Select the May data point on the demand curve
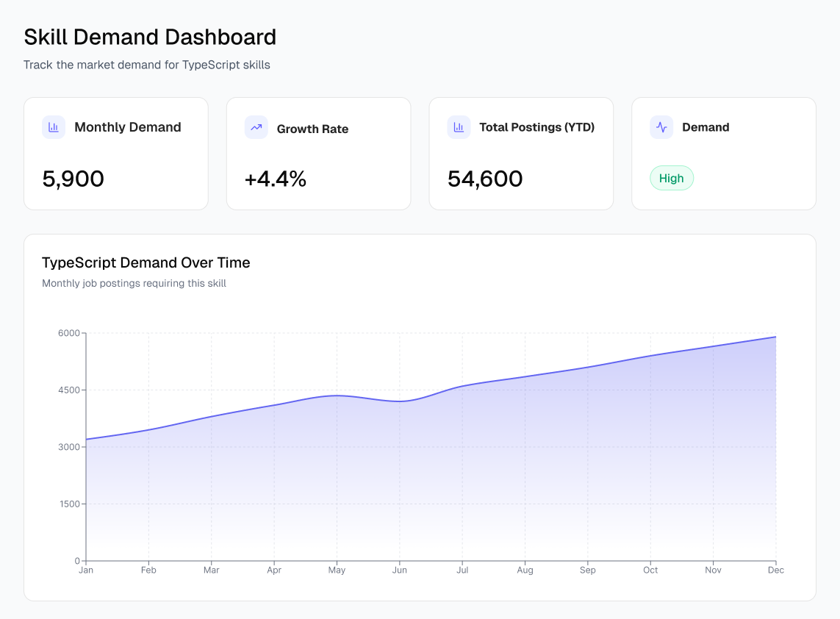Image resolution: width=840 pixels, height=619 pixels. [337, 396]
